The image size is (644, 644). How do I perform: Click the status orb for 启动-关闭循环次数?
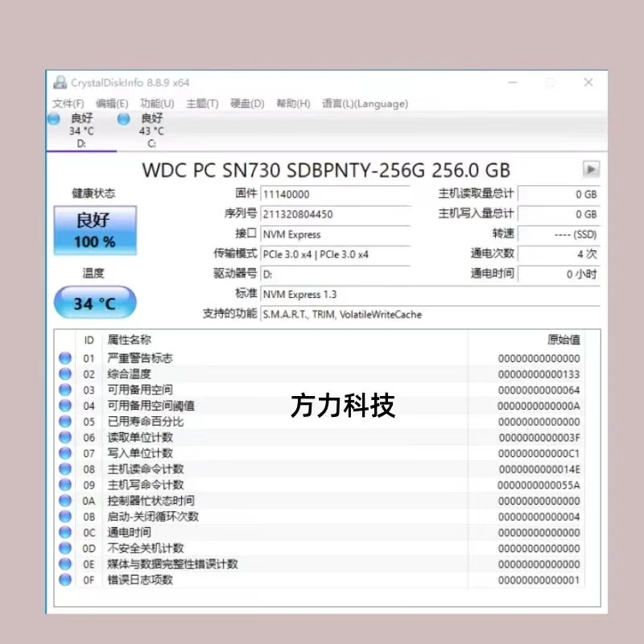(65, 516)
